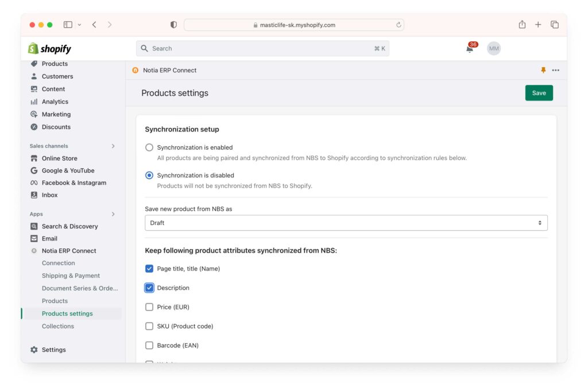
Task: Open the Discounts page
Action: [56, 127]
